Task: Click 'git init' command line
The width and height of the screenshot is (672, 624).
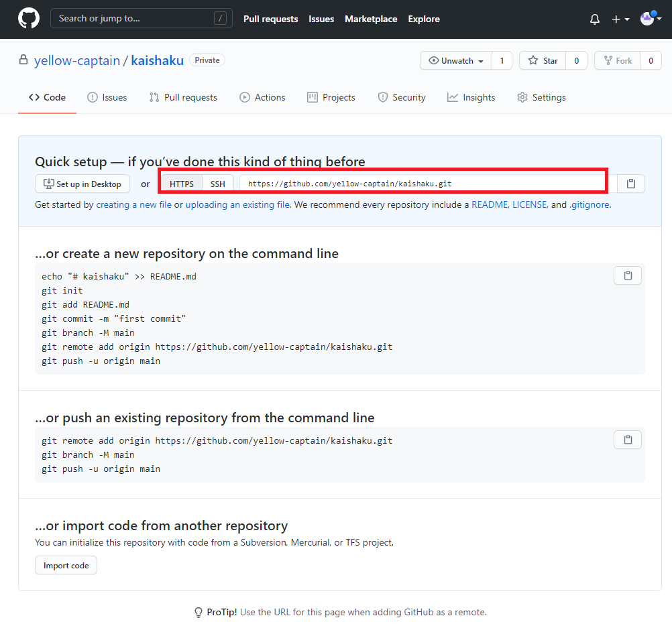Action: coord(62,290)
